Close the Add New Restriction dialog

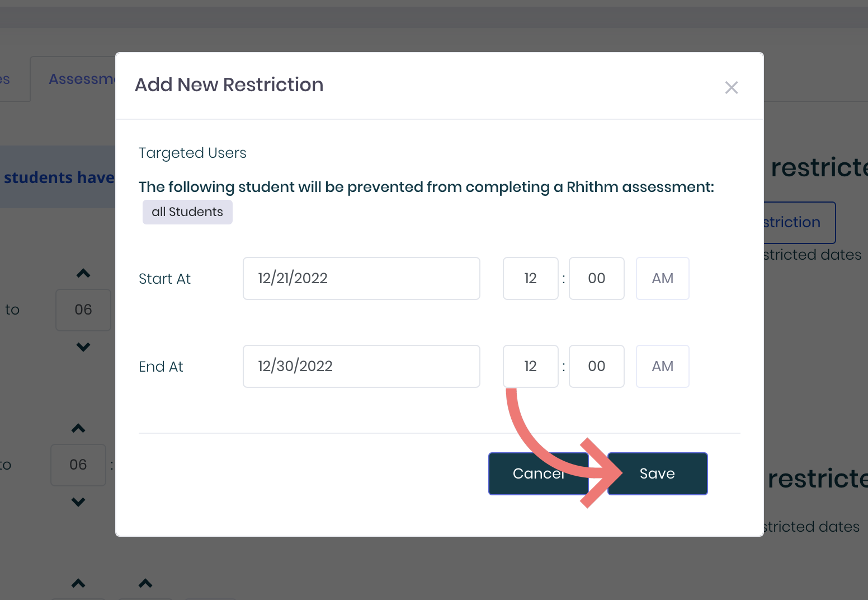tap(731, 87)
